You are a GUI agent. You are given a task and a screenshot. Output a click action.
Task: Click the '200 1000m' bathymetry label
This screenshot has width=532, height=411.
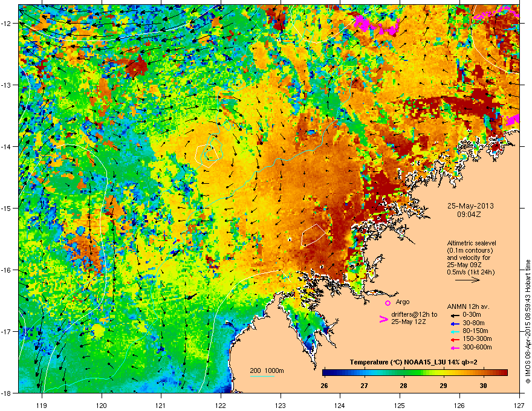(267, 371)
